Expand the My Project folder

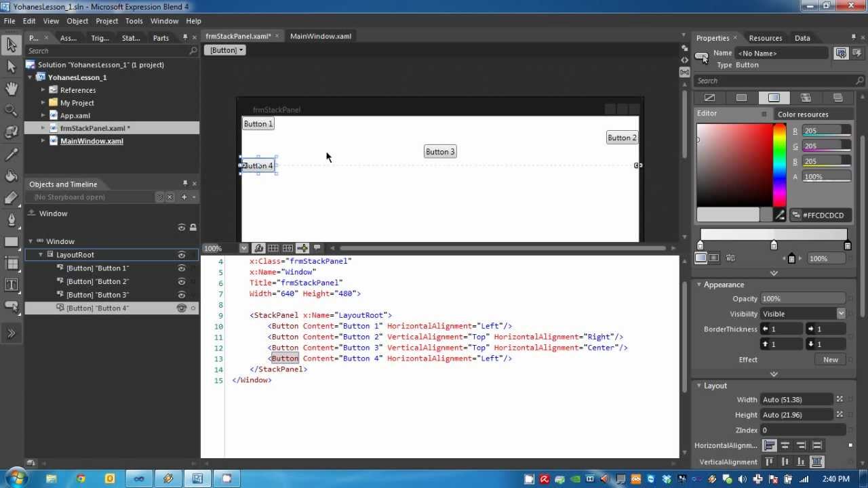[43, 102]
